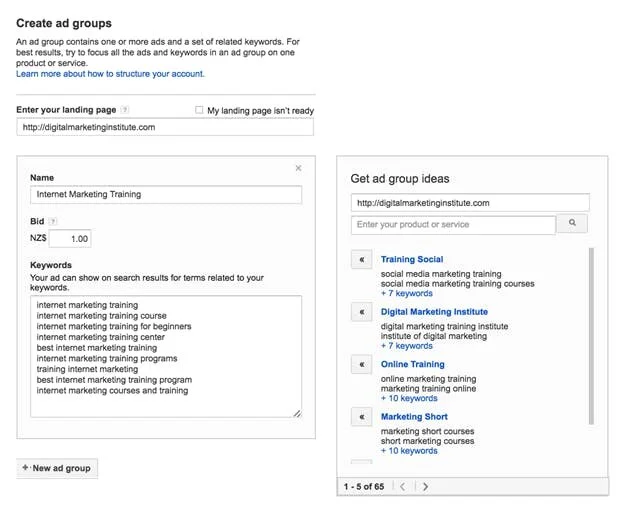This screenshot has height=511, width=624.
Task: Open 'Learn more about how to structure' link
Action: point(110,74)
